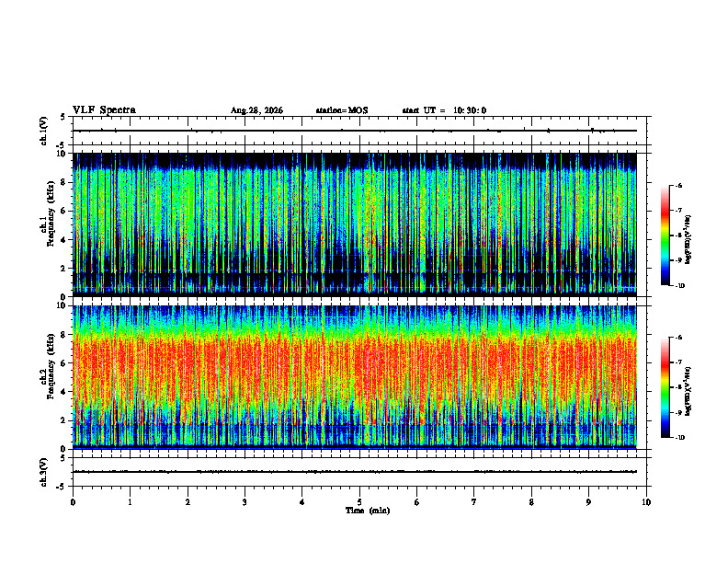Click the Time (min) axis label
Viewport: 728px width, 563px height.
click(x=368, y=511)
